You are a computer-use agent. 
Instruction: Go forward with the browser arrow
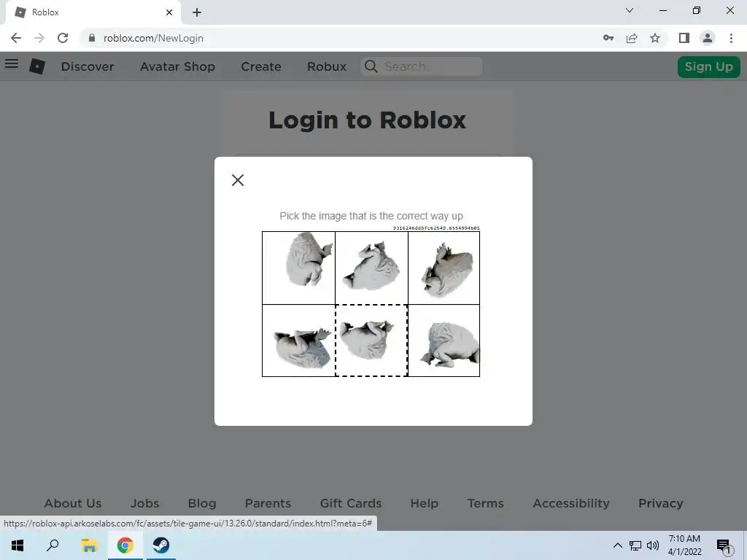coord(39,38)
